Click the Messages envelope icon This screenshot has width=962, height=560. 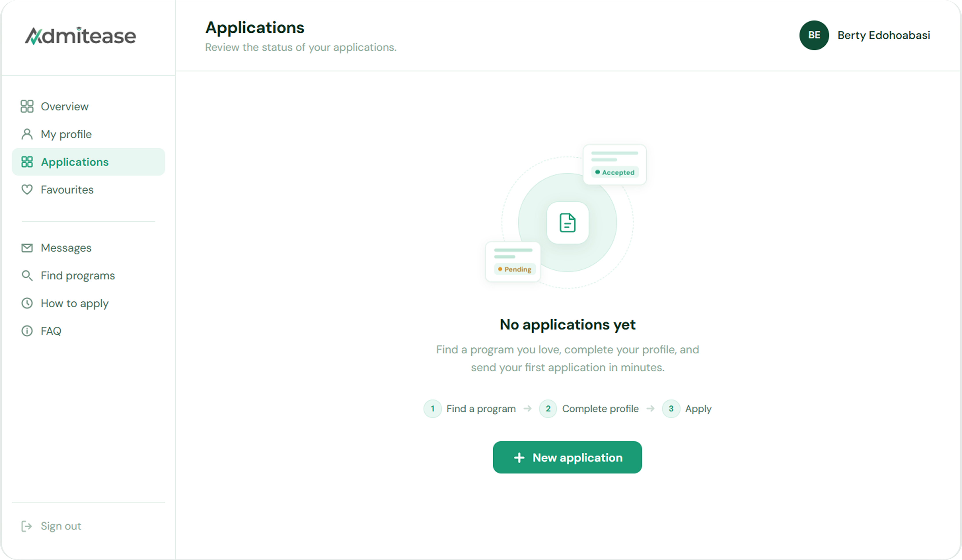pos(27,248)
